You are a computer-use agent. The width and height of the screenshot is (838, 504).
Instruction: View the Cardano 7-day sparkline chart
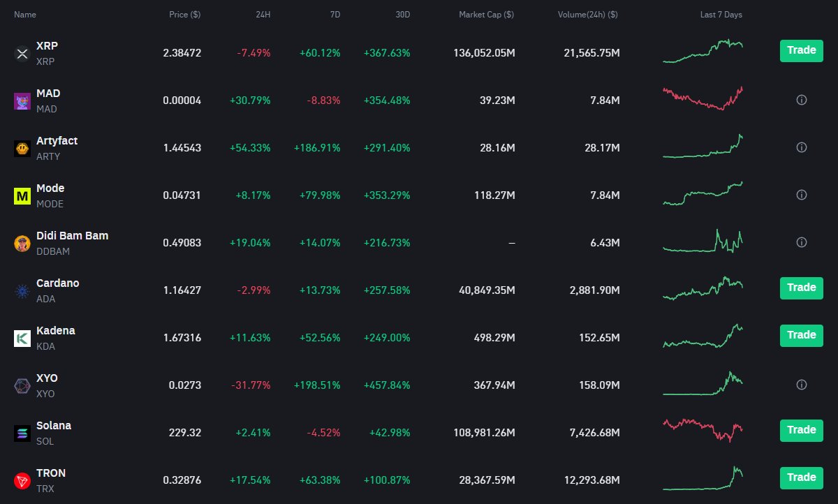click(703, 288)
